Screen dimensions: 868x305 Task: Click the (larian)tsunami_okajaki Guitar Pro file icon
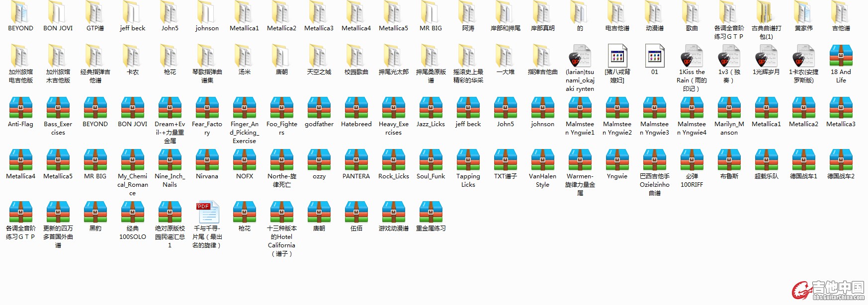tap(580, 56)
